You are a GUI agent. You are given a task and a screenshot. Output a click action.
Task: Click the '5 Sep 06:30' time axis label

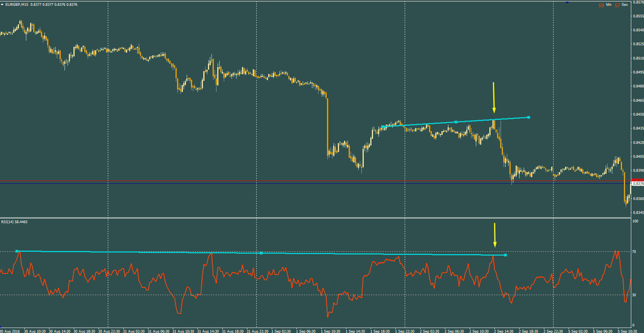pyautogui.click(x=603, y=331)
